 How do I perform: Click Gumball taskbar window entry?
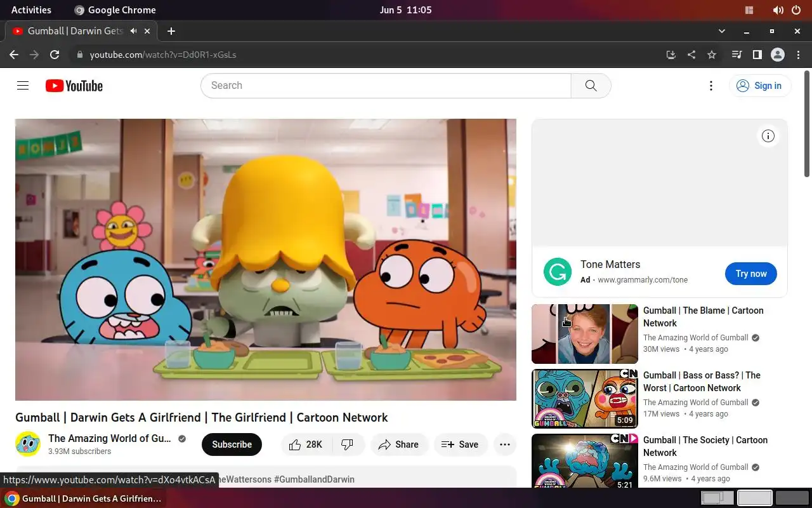(x=84, y=498)
